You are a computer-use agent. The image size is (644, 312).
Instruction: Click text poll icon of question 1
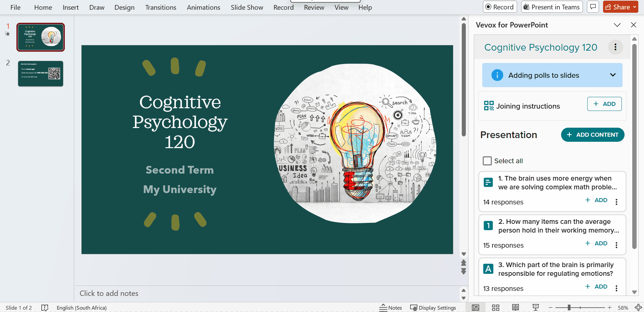(x=488, y=183)
